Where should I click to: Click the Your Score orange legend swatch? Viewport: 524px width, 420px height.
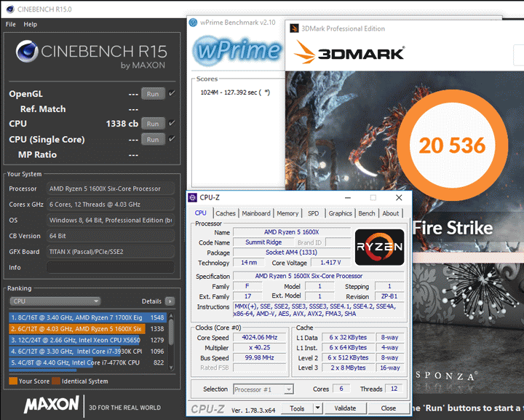pyautogui.click(x=13, y=381)
